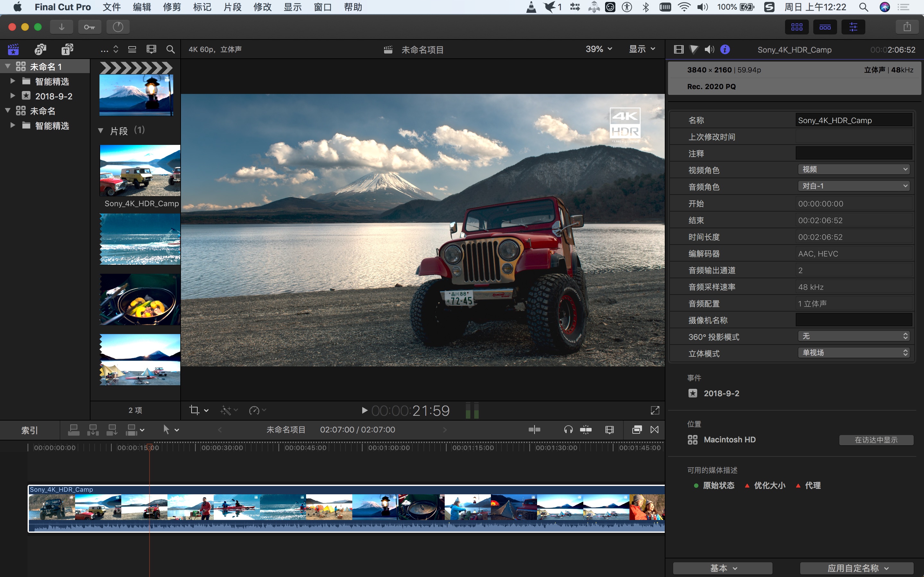Select the audio inspector speaker icon
The height and width of the screenshot is (577, 924).
tap(709, 49)
